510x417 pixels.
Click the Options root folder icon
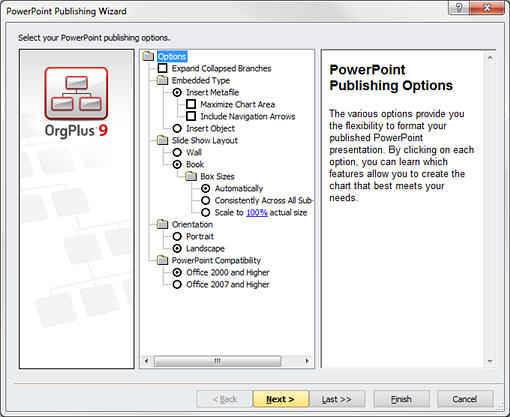148,56
